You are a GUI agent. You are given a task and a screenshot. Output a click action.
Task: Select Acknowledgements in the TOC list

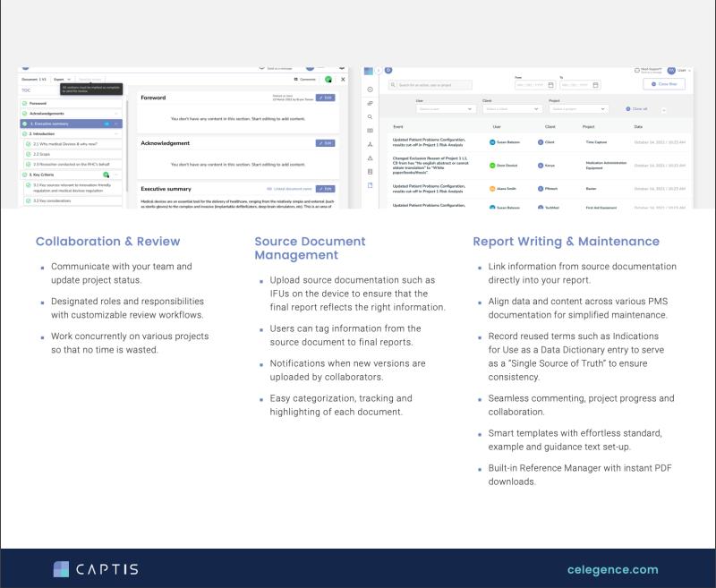pos(72,114)
